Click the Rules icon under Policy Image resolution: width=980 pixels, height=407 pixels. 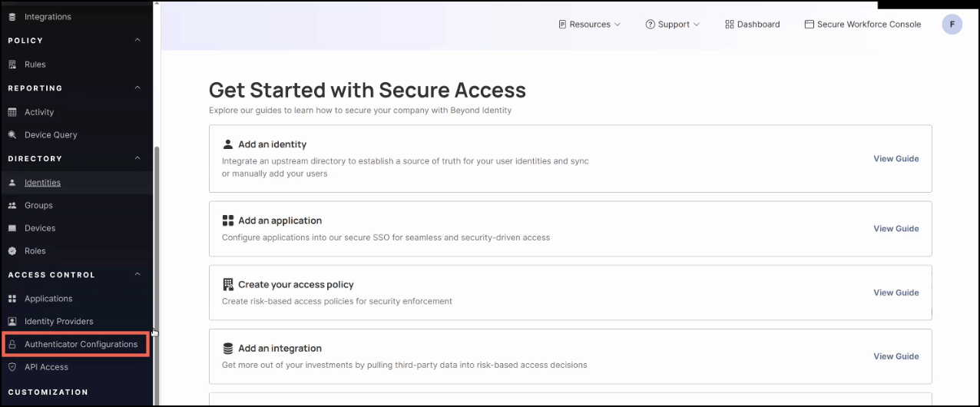tap(12, 65)
